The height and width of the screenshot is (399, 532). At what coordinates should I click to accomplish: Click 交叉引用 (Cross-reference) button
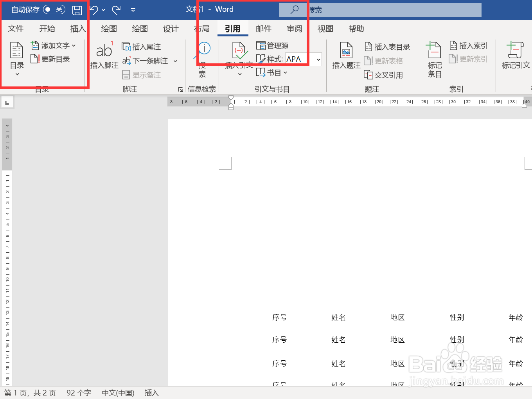pos(384,75)
